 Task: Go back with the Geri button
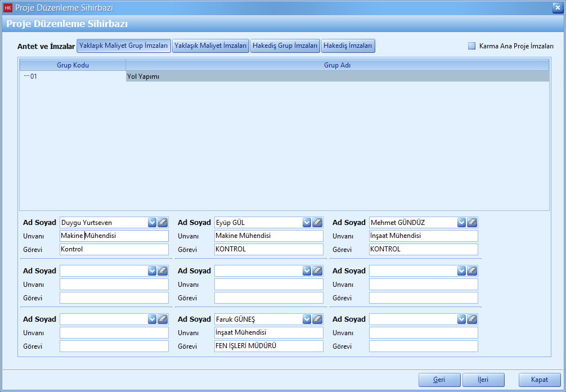439,380
